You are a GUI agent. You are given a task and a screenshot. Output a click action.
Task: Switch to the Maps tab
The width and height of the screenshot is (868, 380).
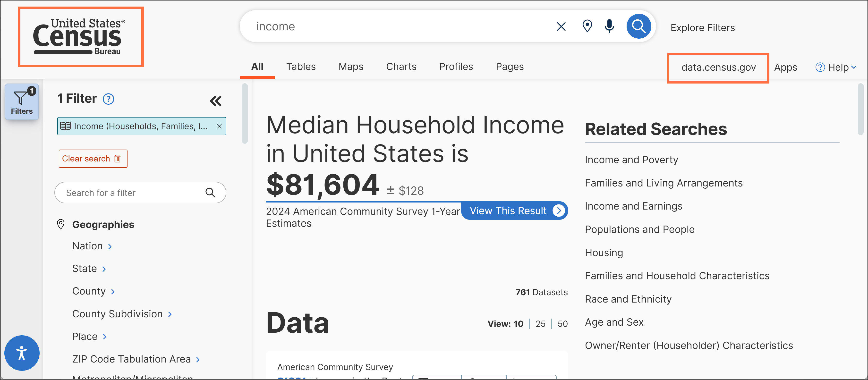(x=350, y=67)
